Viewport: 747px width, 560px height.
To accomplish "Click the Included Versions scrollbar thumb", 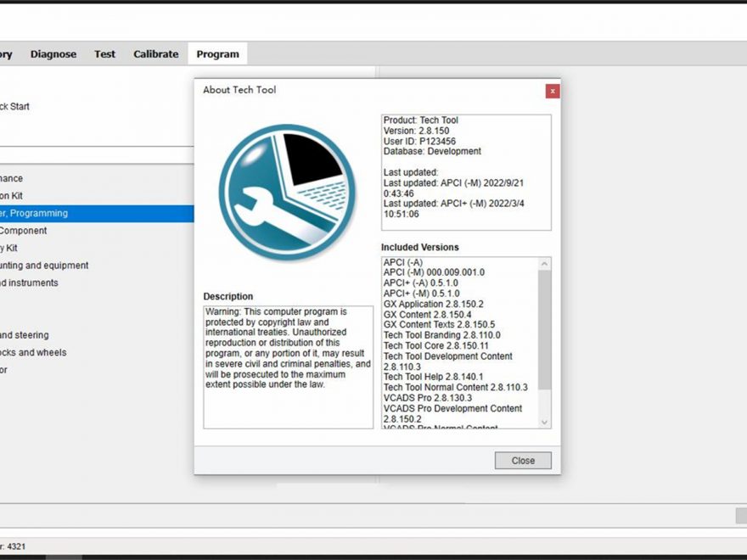I will (x=544, y=329).
